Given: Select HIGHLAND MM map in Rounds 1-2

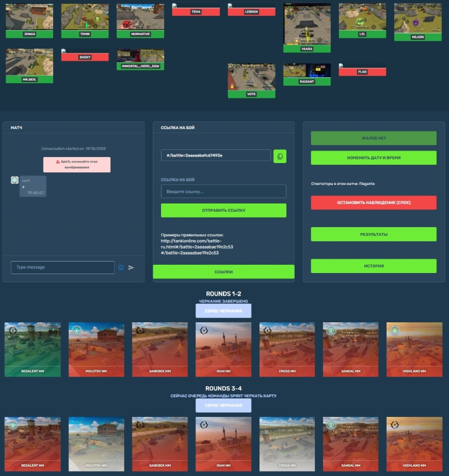Looking at the screenshot, I should (415, 350).
